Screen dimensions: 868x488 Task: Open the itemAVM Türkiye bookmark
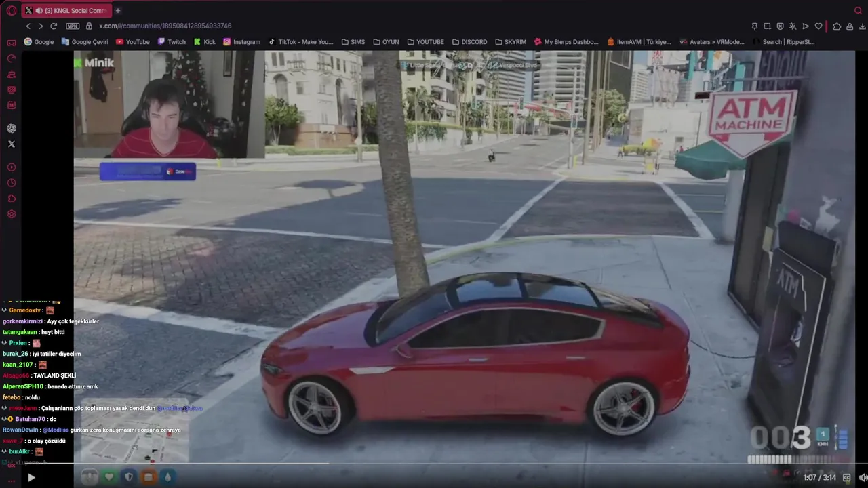(639, 41)
